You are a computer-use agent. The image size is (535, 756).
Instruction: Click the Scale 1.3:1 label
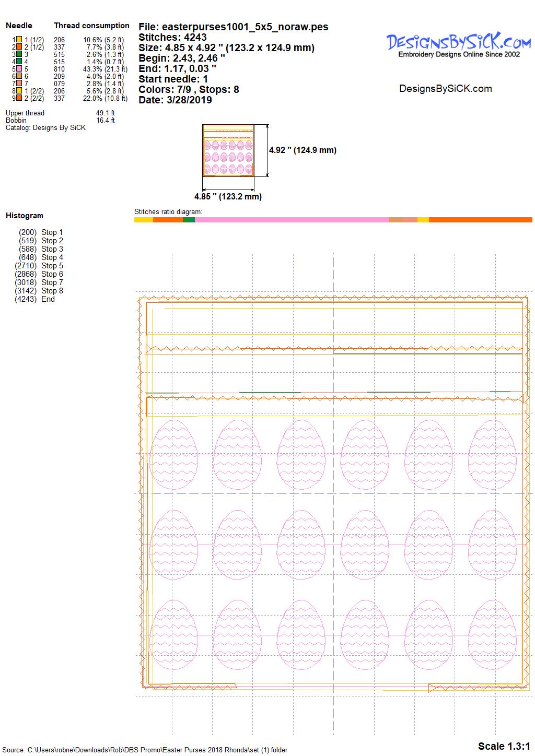tap(504, 746)
